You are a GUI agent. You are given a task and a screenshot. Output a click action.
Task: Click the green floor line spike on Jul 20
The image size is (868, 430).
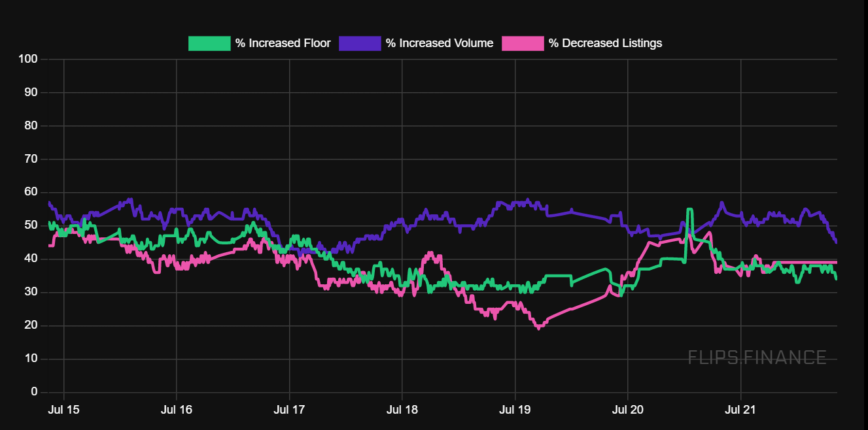(689, 210)
